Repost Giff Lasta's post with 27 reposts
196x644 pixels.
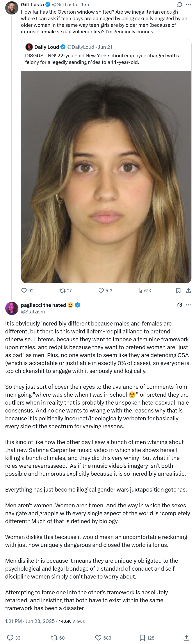click(62, 291)
